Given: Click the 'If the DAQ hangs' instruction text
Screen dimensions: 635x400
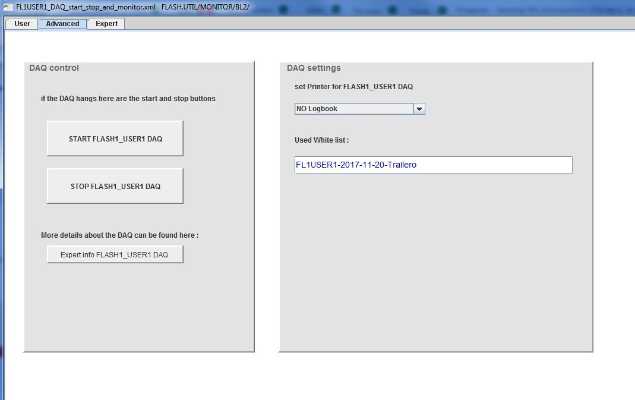Looking at the screenshot, I should click(x=128, y=99).
